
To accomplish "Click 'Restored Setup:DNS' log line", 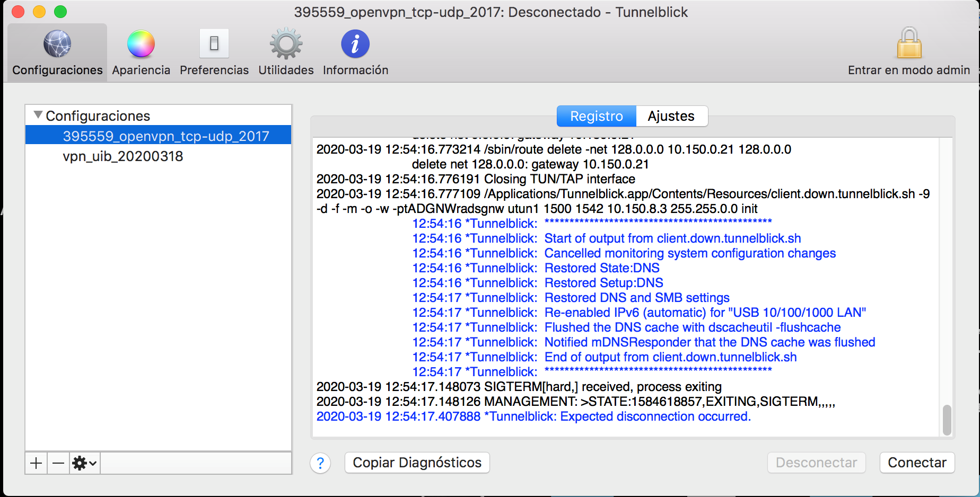I will (538, 283).
